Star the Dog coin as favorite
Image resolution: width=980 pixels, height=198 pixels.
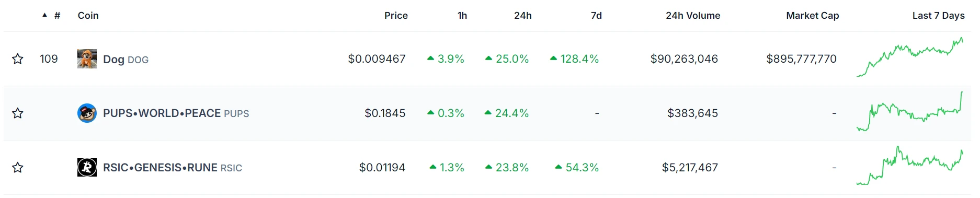pos(18,59)
